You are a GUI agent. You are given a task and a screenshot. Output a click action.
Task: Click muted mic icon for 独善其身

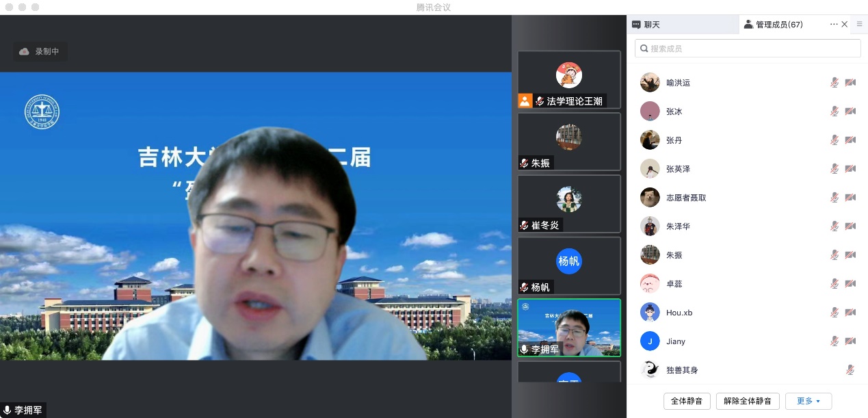point(850,370)
